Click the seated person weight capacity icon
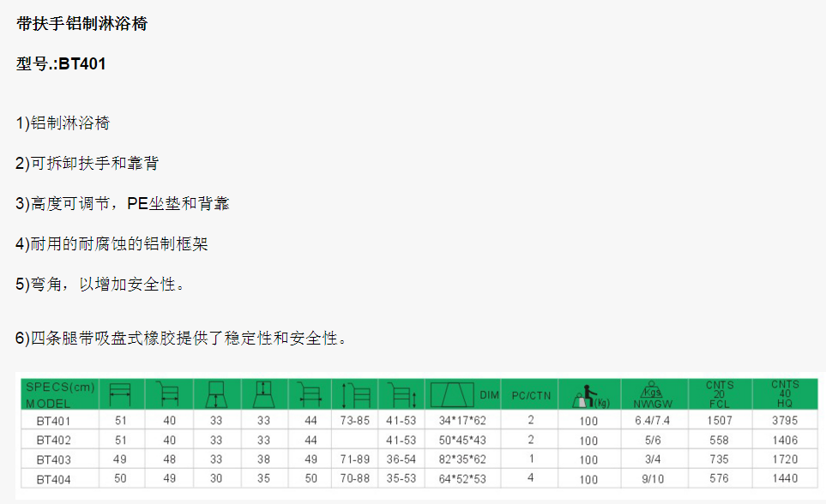 (x=588, y=396)
